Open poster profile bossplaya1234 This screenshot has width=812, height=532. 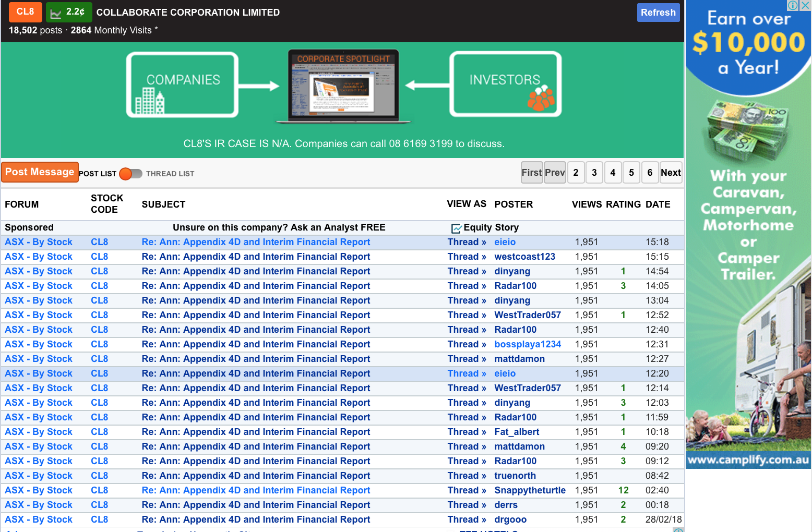pos(528,344)
